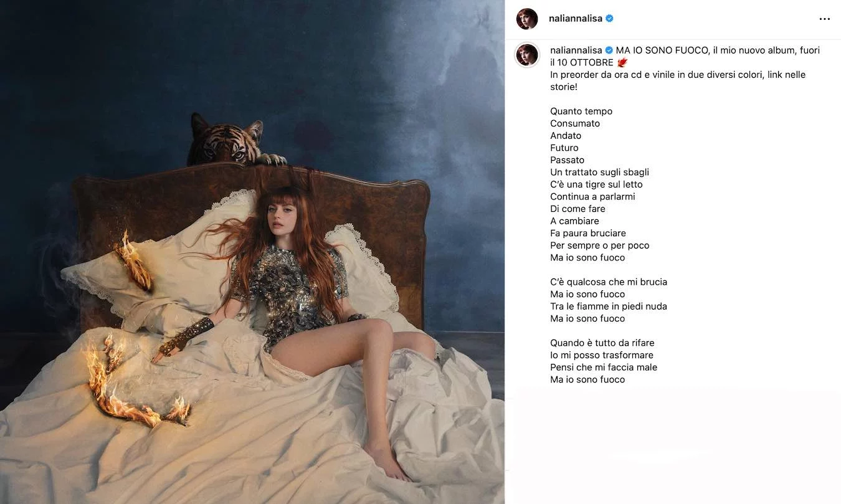
Task: Open the three-dot more options menu
Action: point(824,19)
